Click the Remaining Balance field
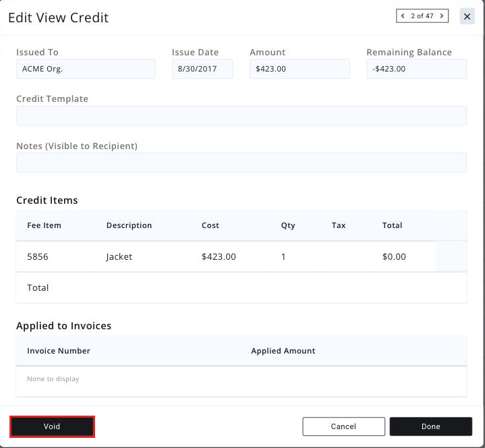The image size is (485, 448). 417,69
